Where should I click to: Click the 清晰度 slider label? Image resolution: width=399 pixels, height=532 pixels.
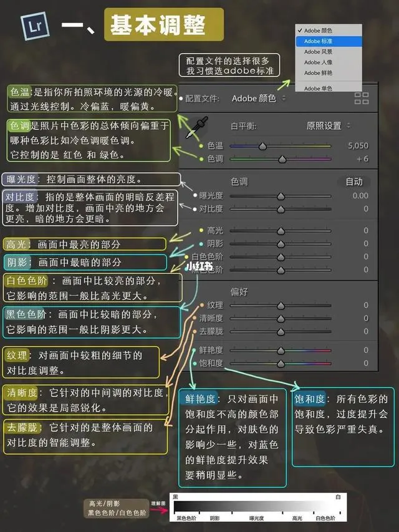pos(211,318)
